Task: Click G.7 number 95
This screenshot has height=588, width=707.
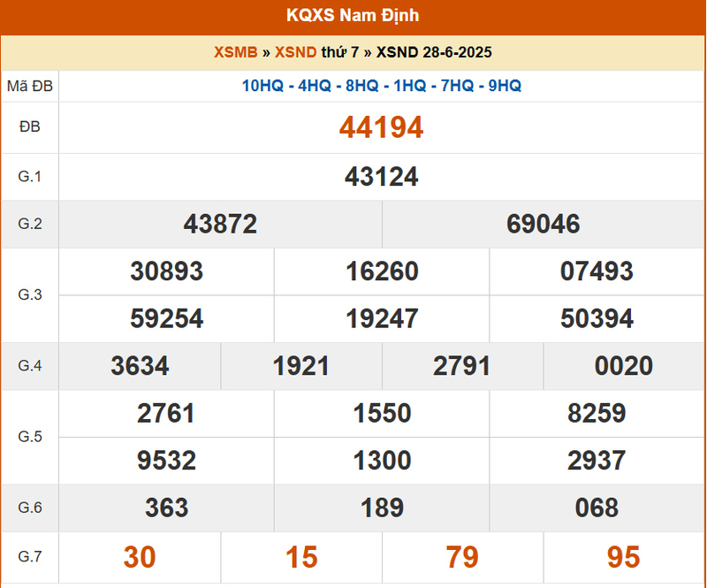Action: click(x=624, y=557)
